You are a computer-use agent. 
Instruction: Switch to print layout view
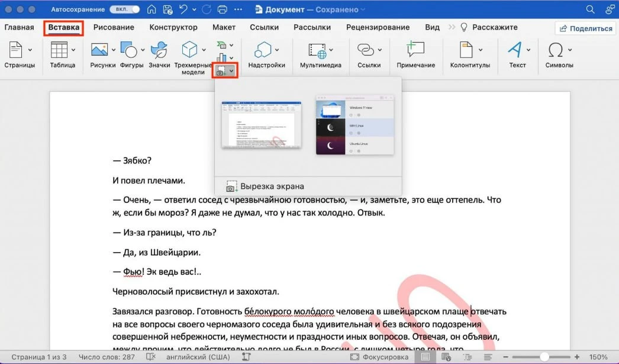[425, 357]
